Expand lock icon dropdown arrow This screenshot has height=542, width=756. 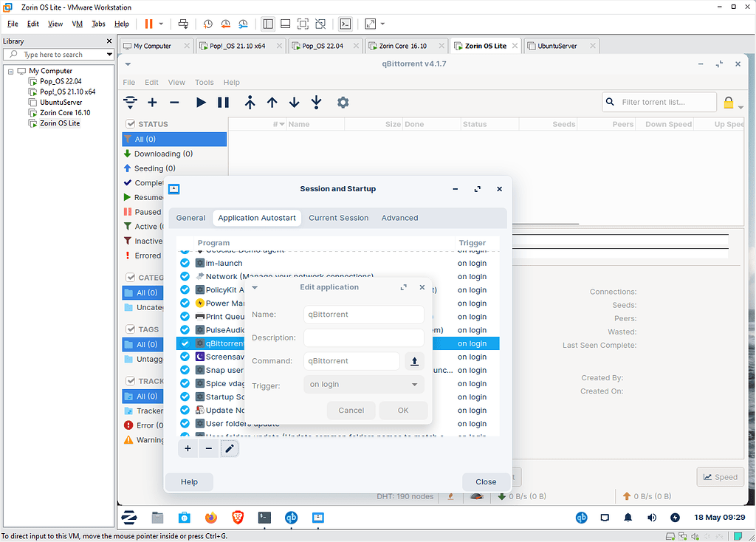(740, 107)
